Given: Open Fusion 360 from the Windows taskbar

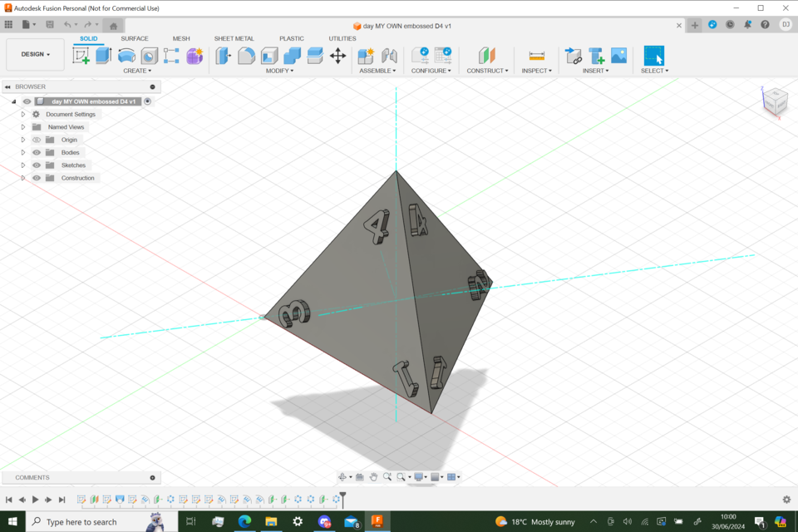Looking at the screenshot, I should pyautogui.click(x=377, y=522).
